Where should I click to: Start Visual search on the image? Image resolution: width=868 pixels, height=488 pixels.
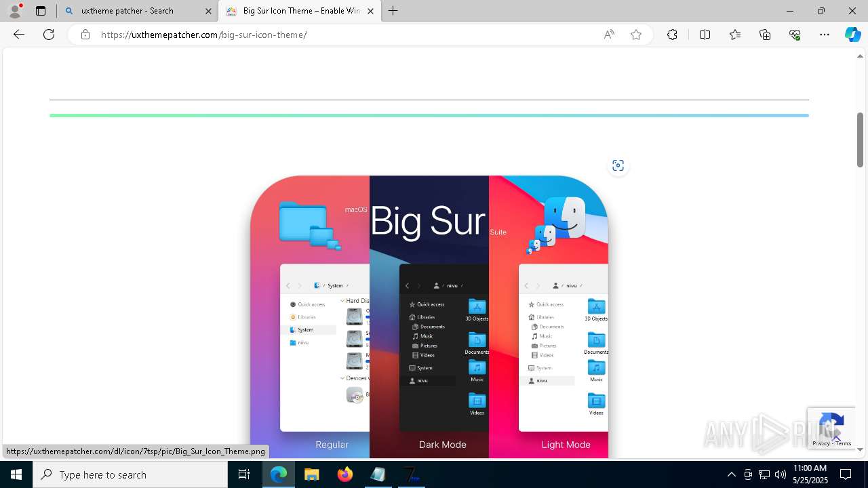618,165
